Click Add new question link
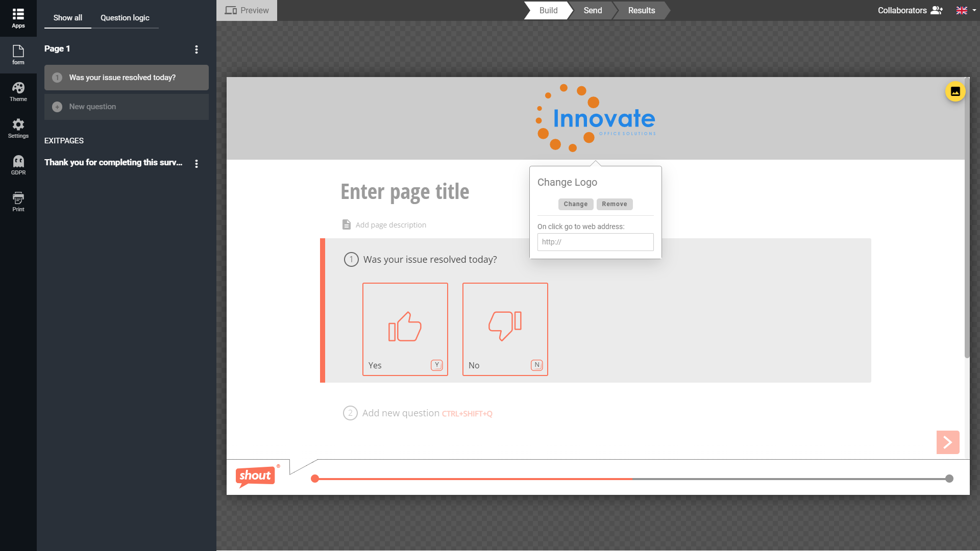This screenshot has width=980, height=551. tap(401, 413)
